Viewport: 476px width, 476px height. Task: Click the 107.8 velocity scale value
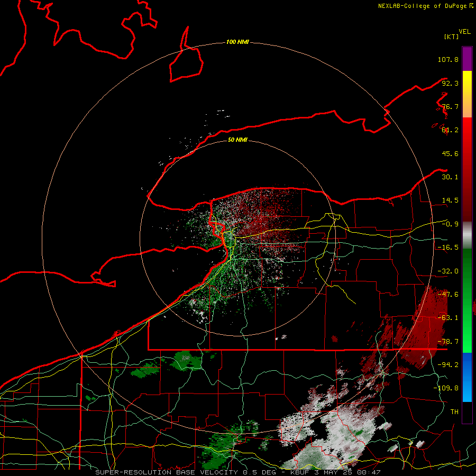(448, 59)
